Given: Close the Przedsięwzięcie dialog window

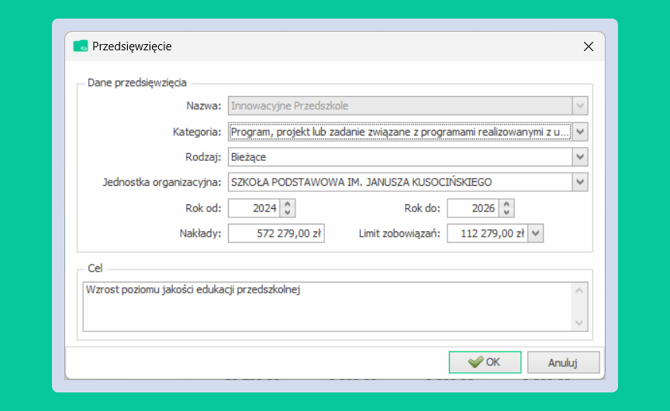Looking at the screenshot, I should tap(588, 46).
